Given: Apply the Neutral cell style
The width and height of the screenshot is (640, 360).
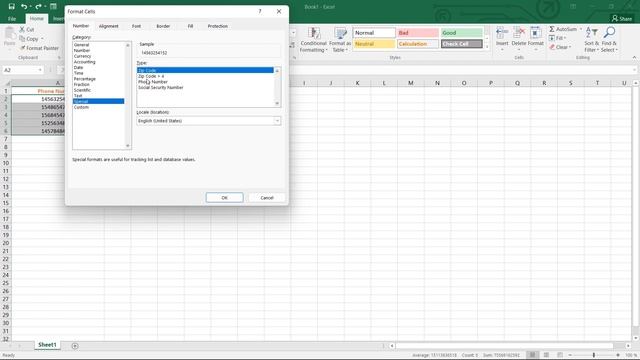Looking at the screenshot, I should pos(374,44).
